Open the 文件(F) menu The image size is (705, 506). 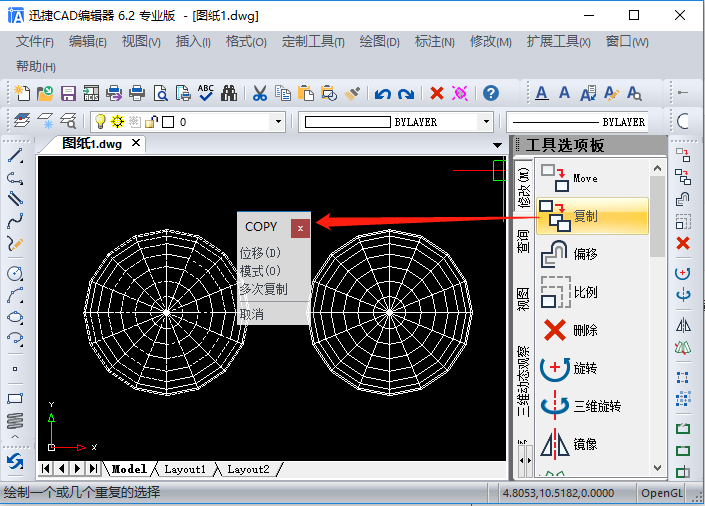click(35, 42)
